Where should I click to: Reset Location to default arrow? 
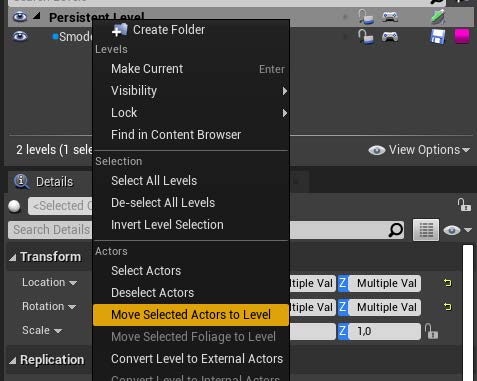447,283
